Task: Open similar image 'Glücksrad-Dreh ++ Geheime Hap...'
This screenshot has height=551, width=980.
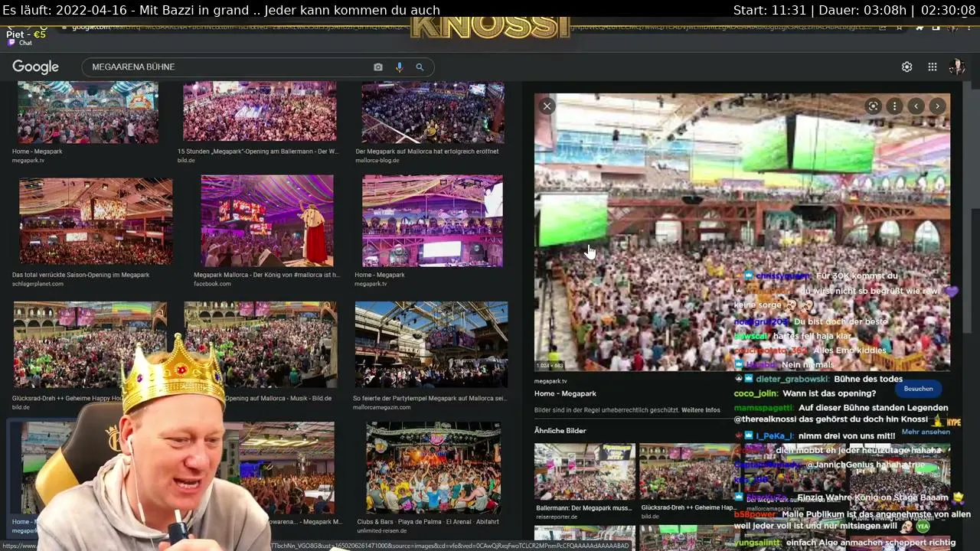Action: tap(689, 471)
